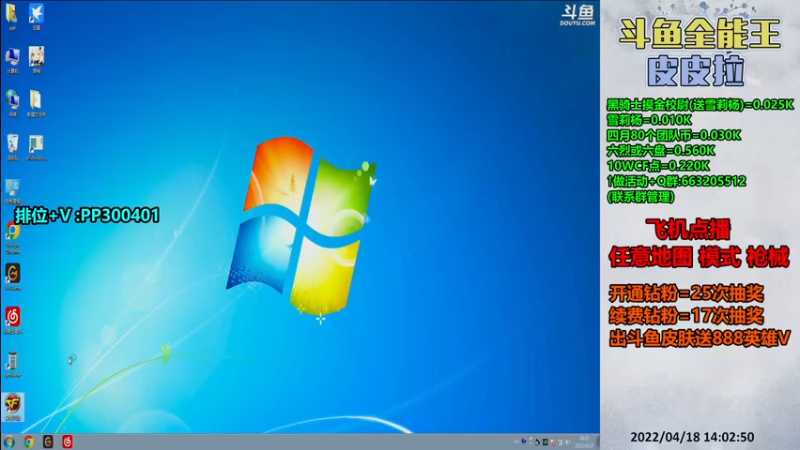Click the red circle tray icon

click(554, 443)
